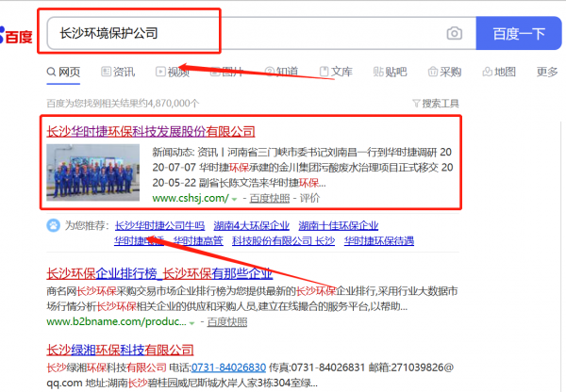
Task: Switch to the 文库 tab
Action: click(336, 72)
